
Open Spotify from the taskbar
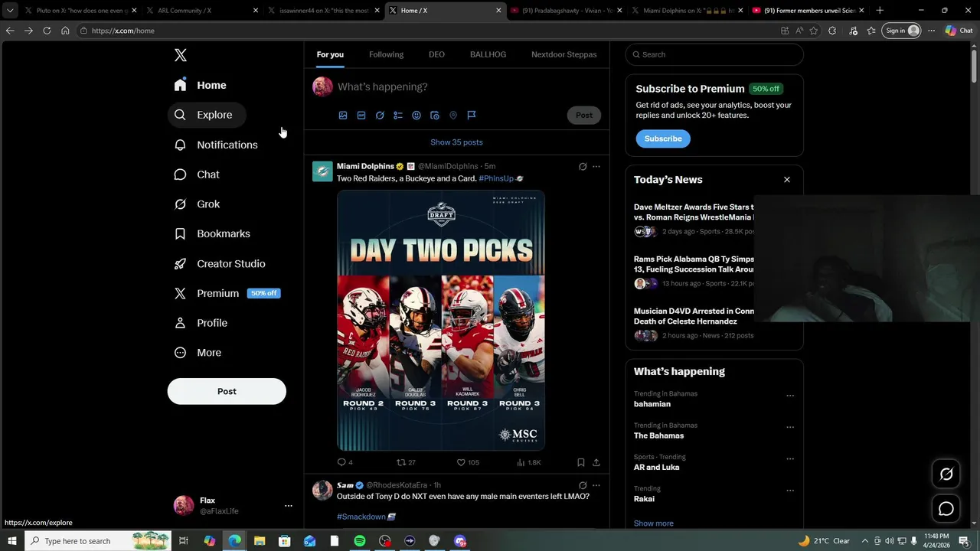pos(360,541)
